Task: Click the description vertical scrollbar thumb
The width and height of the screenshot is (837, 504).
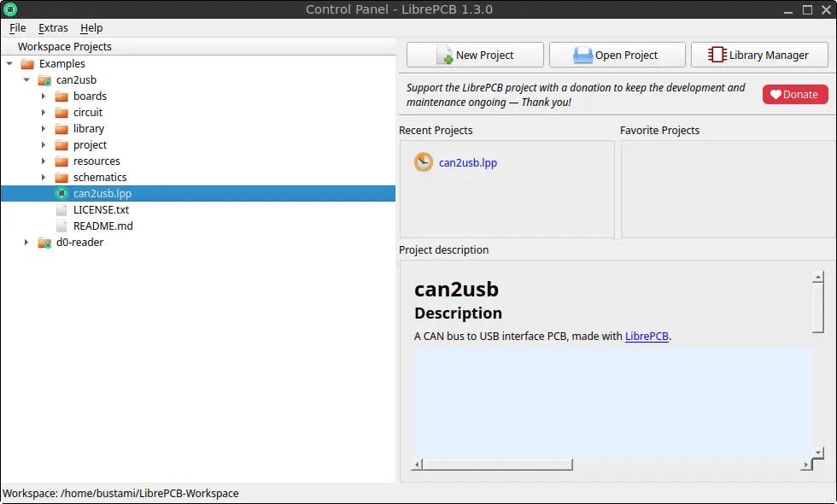Action: (818, 307)
